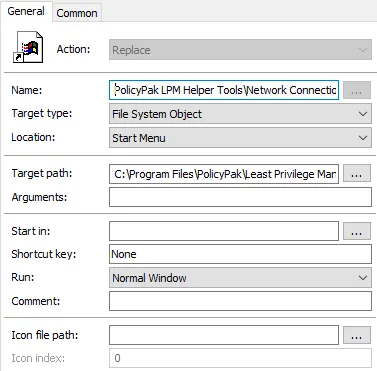Click the Shortcut key field showing None
Viewport: 377px width, 371px height.
click(240, 254)
